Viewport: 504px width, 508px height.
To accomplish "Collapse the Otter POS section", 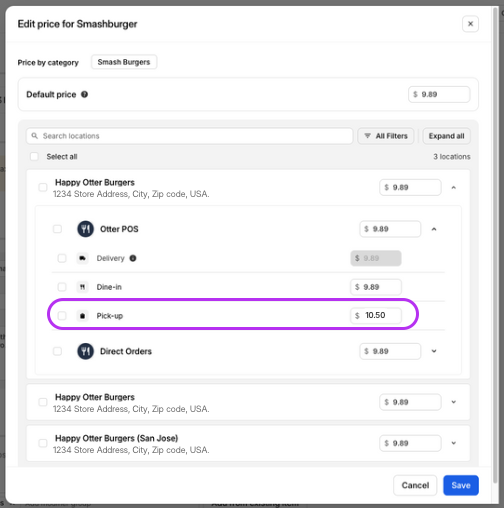I will (x=434, y=229).
